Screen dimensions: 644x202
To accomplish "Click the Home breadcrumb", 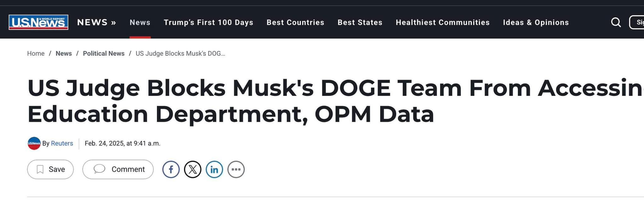I will pos(36,54).
